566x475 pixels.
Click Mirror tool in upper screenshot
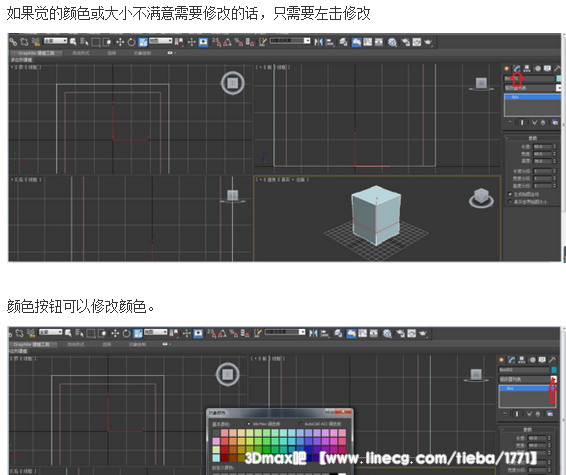point(318,42)
